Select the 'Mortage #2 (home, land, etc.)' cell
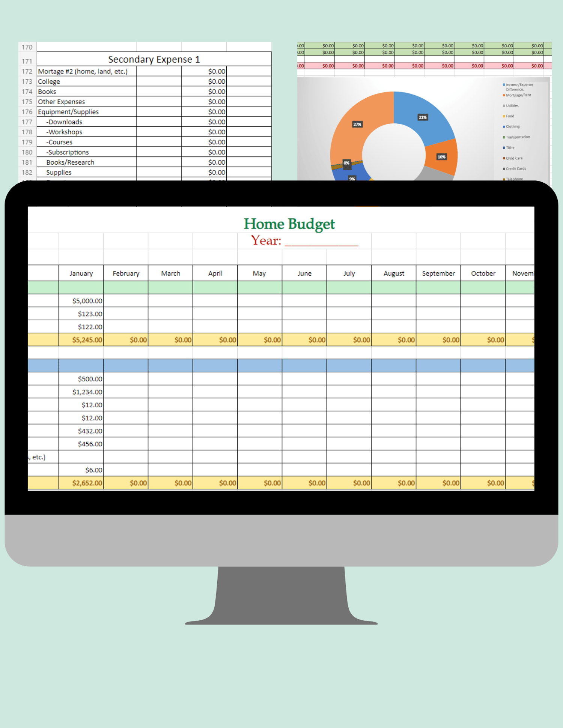 point(87,71)
